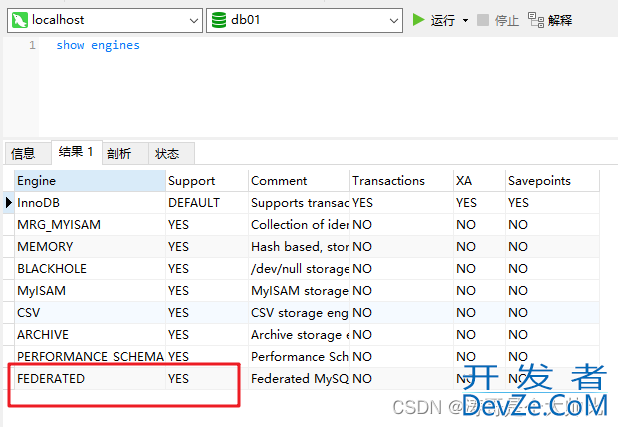Click the NO XA cell for CSV
This screenshot has width=618, height=427.
479,313
